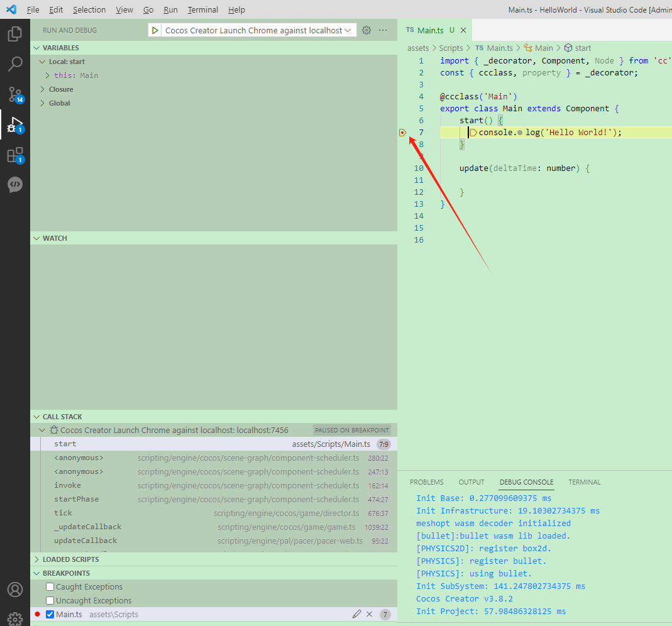Switch to the DEBUG CONSOLE tab
Viewport: 672px width, 626px height.
(526, 482)
